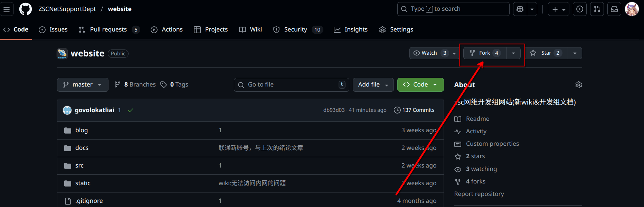Open the Copilot icon in header
The width and height of the screenshot is (644, 207).
coord(520,9)
